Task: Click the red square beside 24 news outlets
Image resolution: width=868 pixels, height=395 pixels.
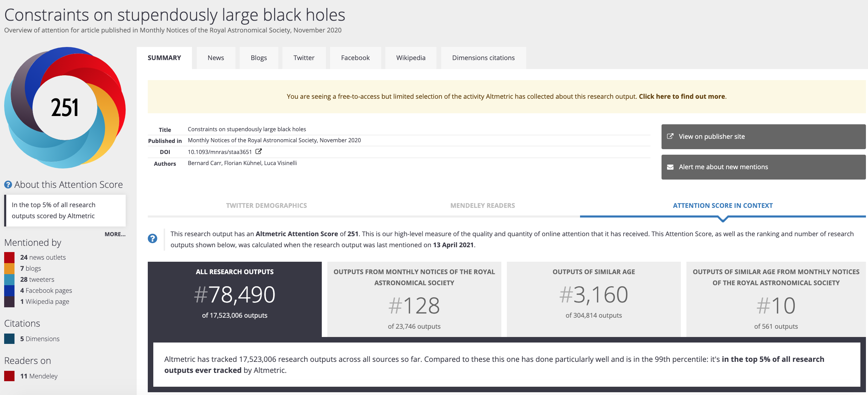Action: click(x=9, y=257)
